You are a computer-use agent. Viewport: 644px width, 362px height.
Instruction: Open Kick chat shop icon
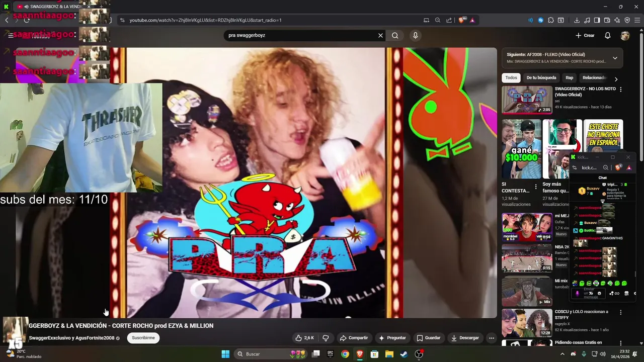click(x=626, y=293)
